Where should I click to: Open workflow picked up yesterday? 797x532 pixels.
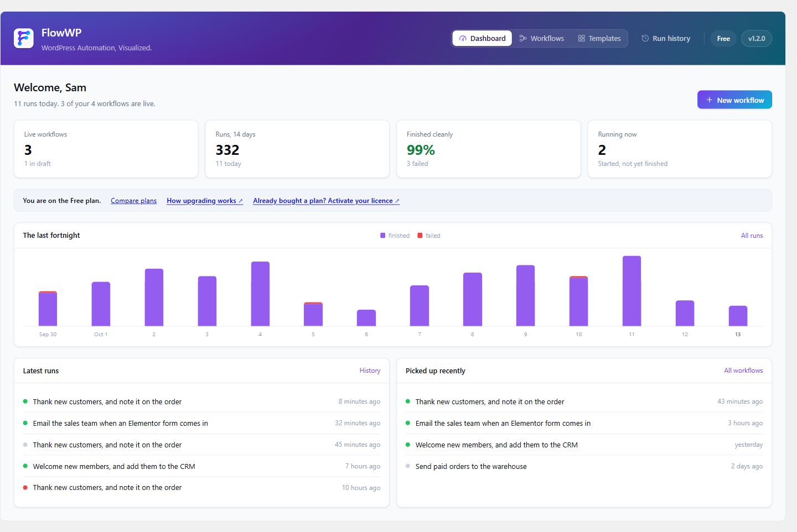pos(584,445)
